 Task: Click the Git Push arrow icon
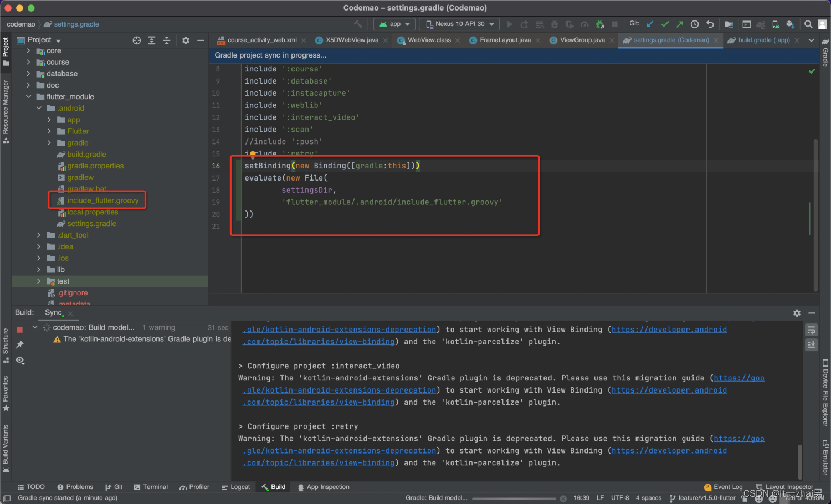pos(680,24)
